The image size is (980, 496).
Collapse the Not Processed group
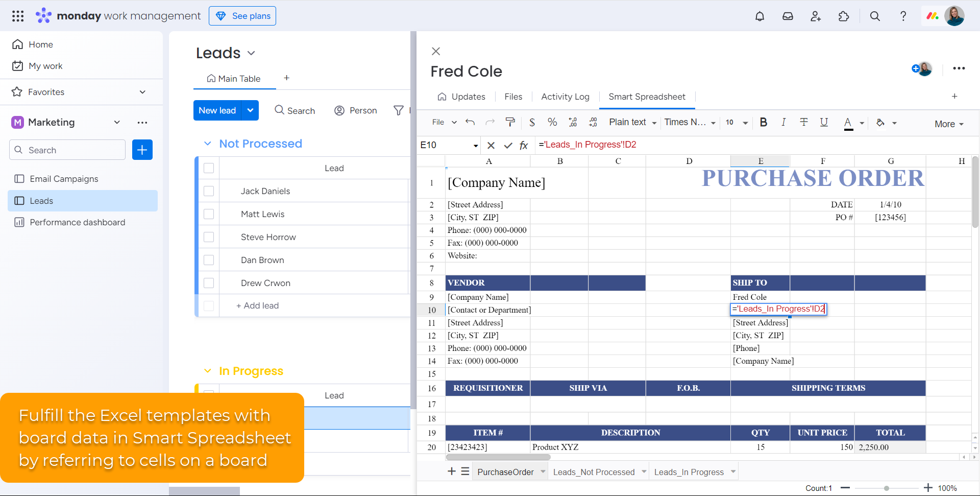208,144
